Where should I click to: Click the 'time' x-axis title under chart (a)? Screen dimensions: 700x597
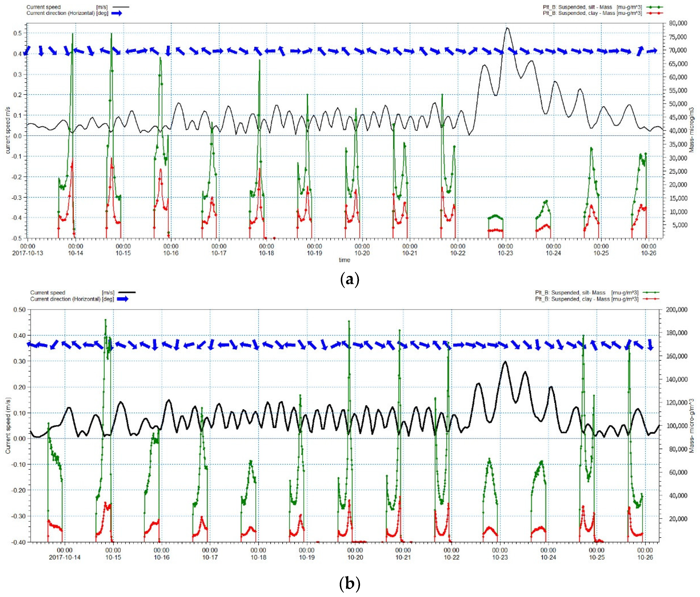(344, 260)
